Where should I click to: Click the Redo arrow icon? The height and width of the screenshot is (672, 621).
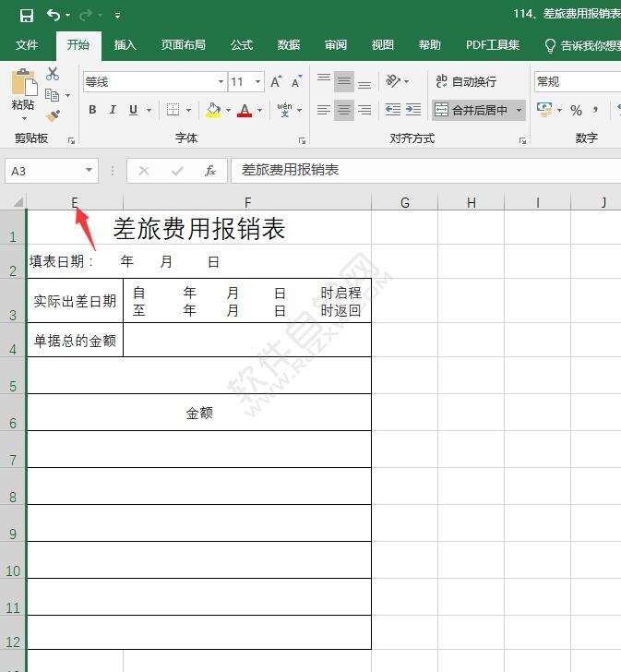pos(85,16)
